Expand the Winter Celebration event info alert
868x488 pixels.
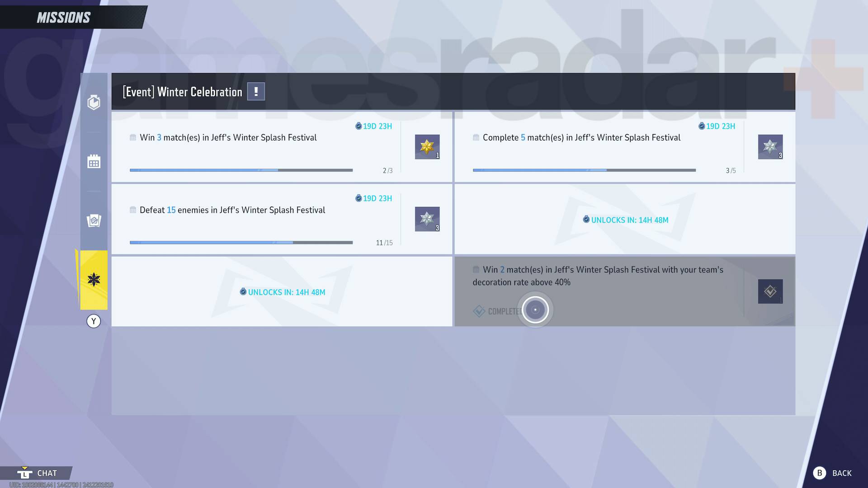[x=255, y=91]
